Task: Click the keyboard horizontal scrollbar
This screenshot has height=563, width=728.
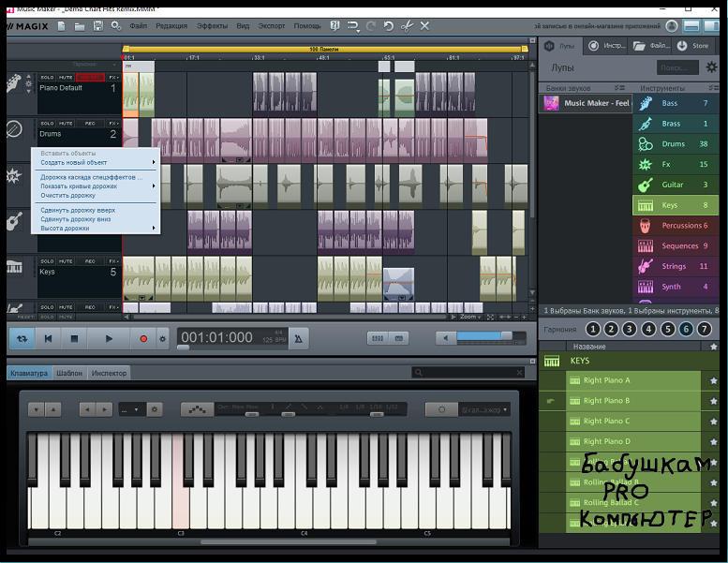Action: pos(288,541)
